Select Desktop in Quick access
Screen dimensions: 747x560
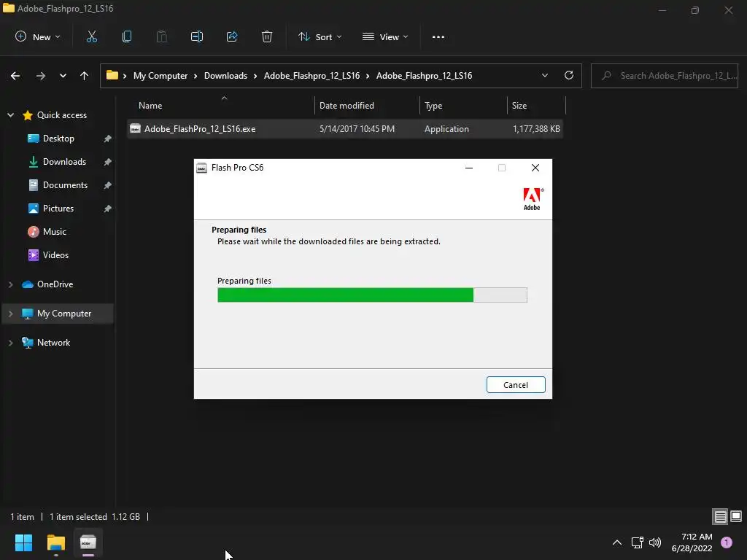[x=58, y=139]
